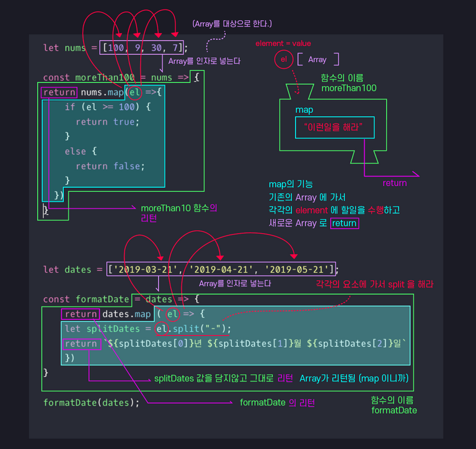
Task: Click 'dates.map' in second code block
Action: pos(126,314)
